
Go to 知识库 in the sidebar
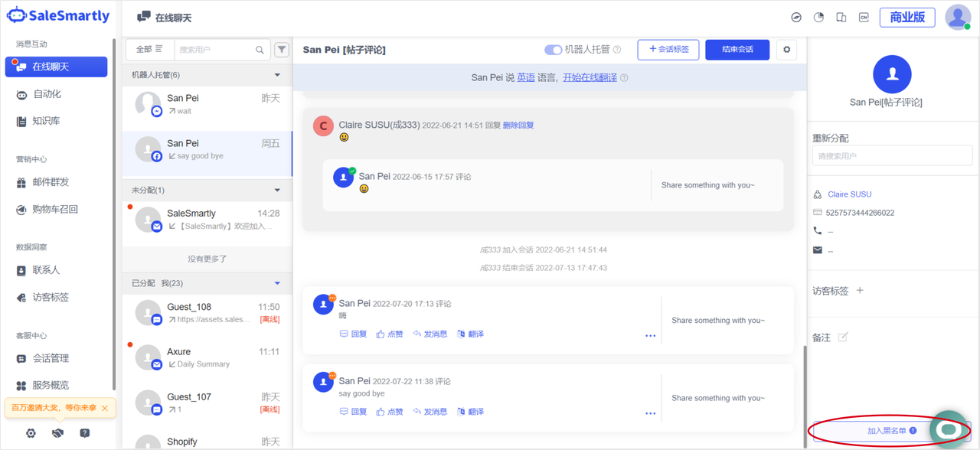tap(47, 121)
